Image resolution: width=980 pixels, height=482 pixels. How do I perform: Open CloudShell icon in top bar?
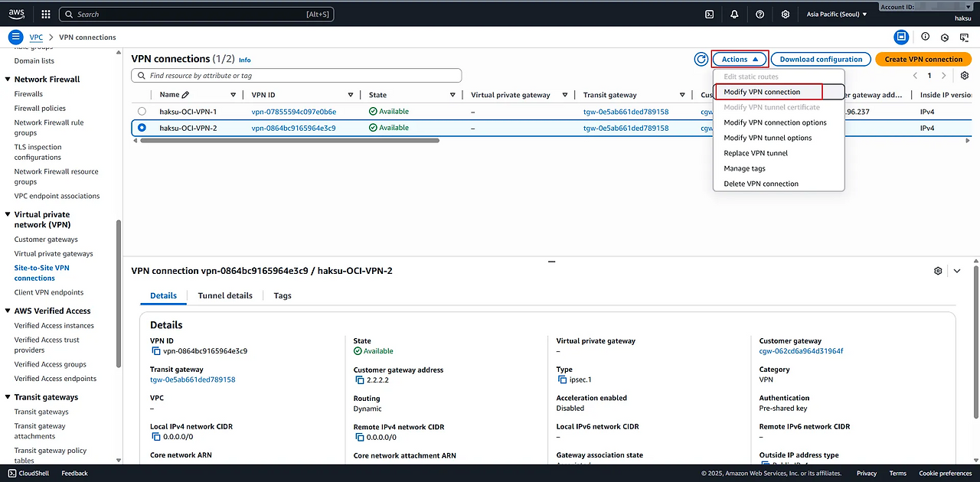[x=709, y=14]
